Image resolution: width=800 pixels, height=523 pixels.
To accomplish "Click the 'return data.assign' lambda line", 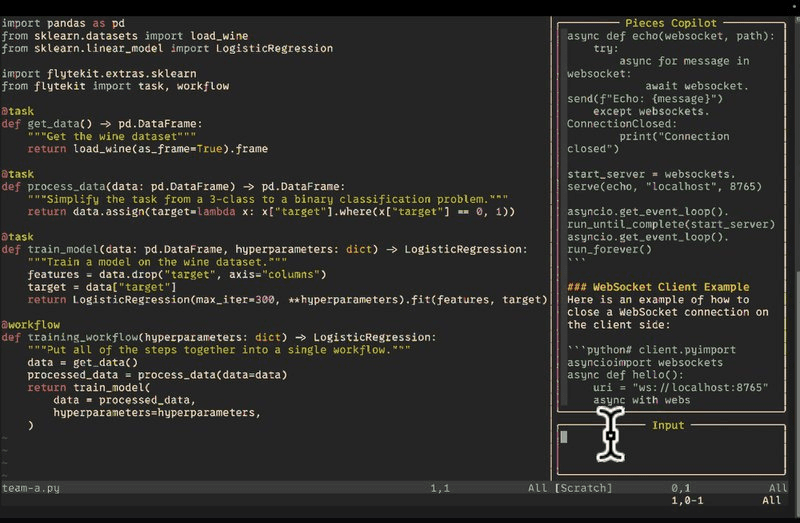I will pyautogui.click(x=271, y=211).
